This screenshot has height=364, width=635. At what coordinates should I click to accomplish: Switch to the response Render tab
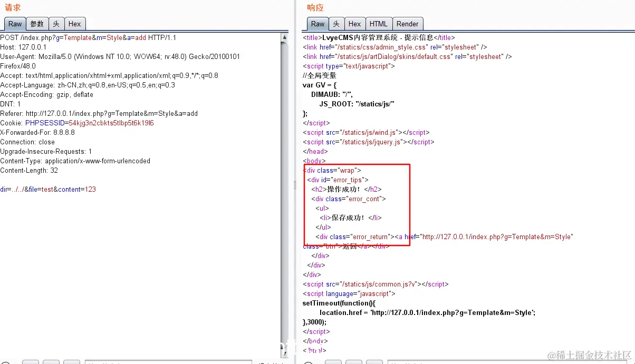click(407, 24)
